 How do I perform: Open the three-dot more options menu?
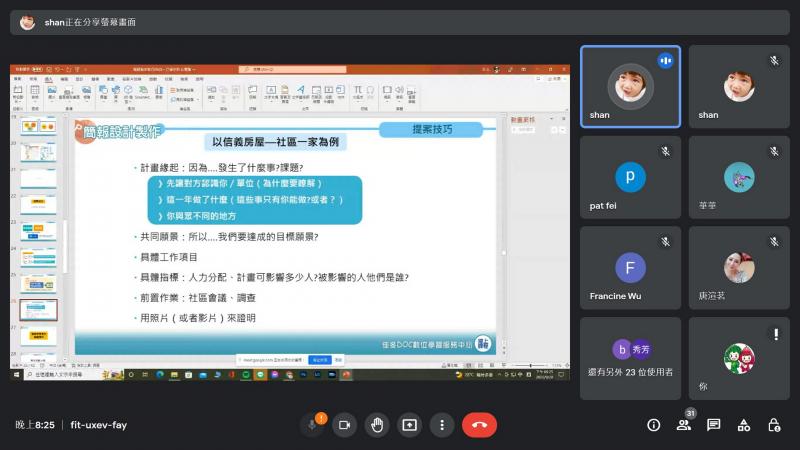(442, 425)
